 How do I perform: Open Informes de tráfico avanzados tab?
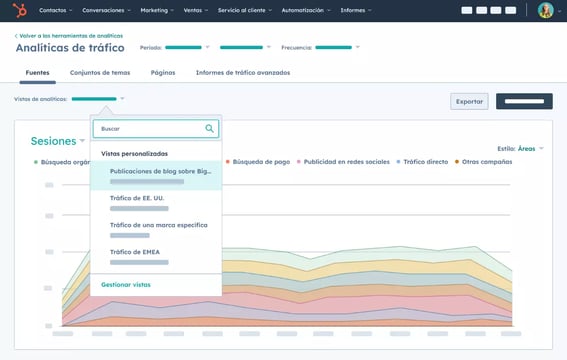point(243,73)
